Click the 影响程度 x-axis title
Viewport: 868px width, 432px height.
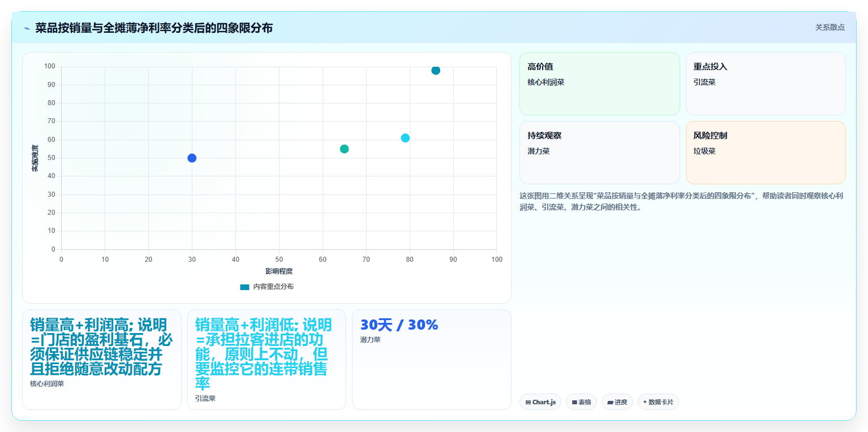tap(279, 271)
